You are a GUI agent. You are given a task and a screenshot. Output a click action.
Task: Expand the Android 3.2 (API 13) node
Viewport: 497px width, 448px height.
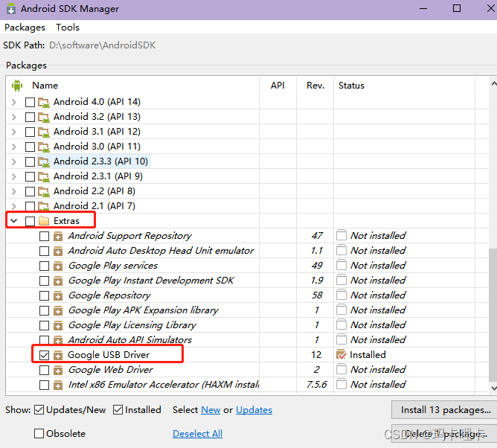pyautogui.click(x=13, y=117)
